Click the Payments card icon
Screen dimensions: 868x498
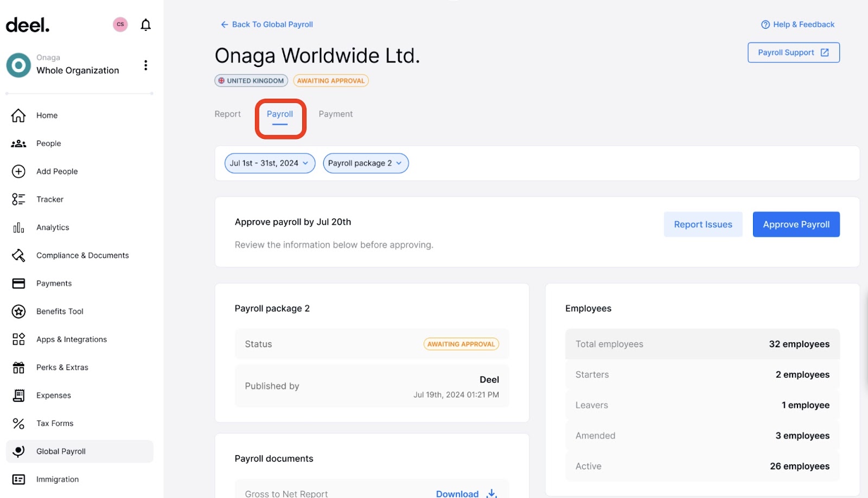18,283
